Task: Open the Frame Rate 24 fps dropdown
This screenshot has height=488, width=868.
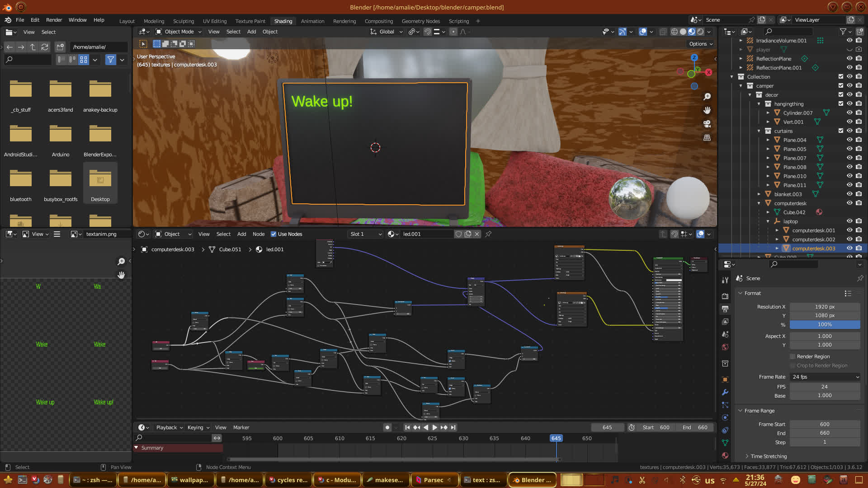Action: [825, 377]
